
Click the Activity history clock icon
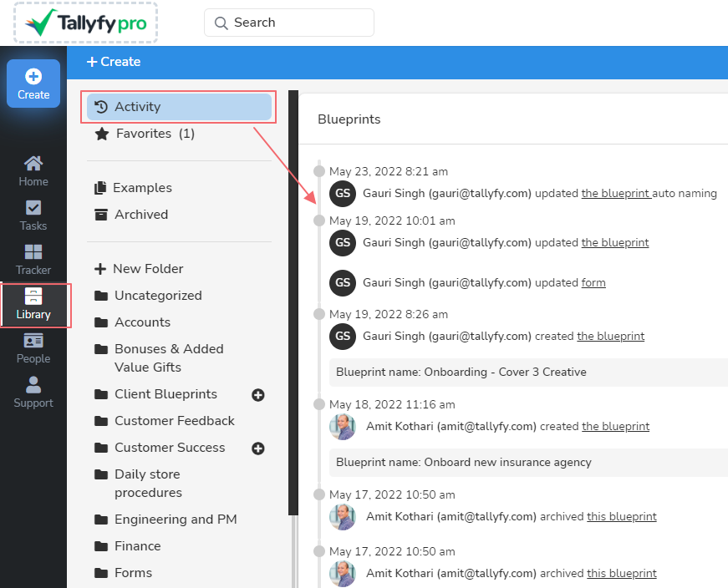pos(101,107)
